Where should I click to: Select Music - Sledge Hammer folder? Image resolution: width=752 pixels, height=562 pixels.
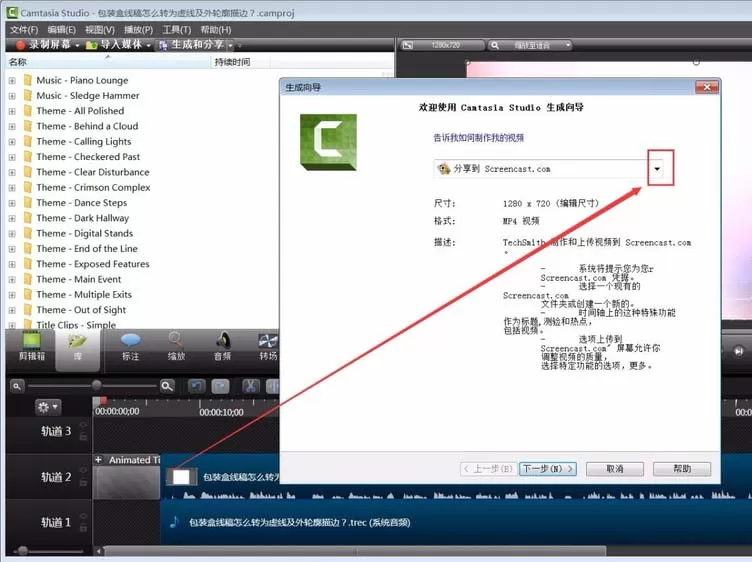click(88, 95)
